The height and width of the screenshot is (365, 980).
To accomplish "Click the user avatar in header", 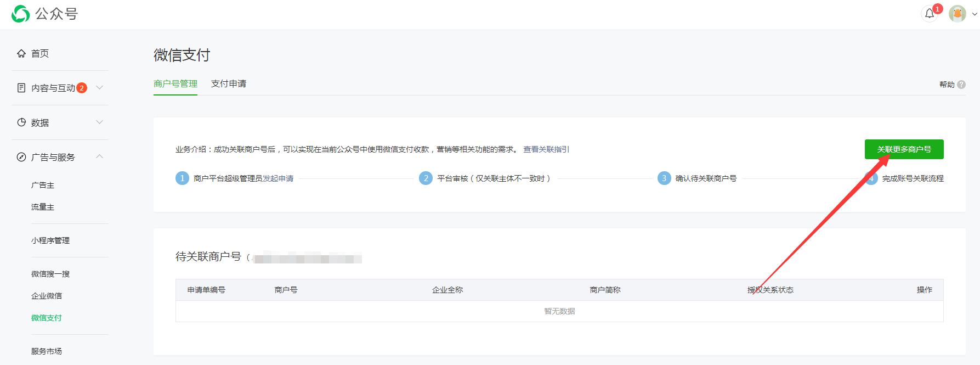I will pos(958,14).
